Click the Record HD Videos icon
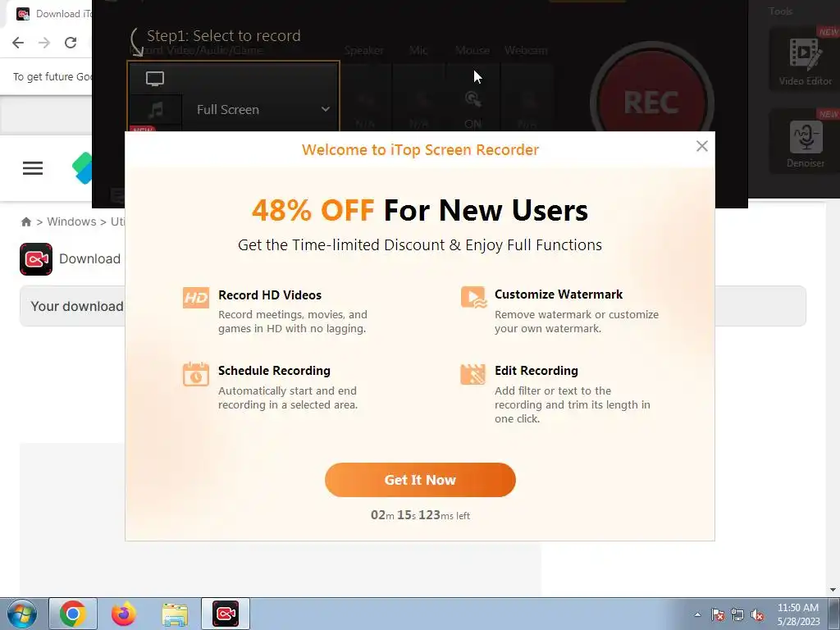Screen dimensions: 840x630 point(195,298)
